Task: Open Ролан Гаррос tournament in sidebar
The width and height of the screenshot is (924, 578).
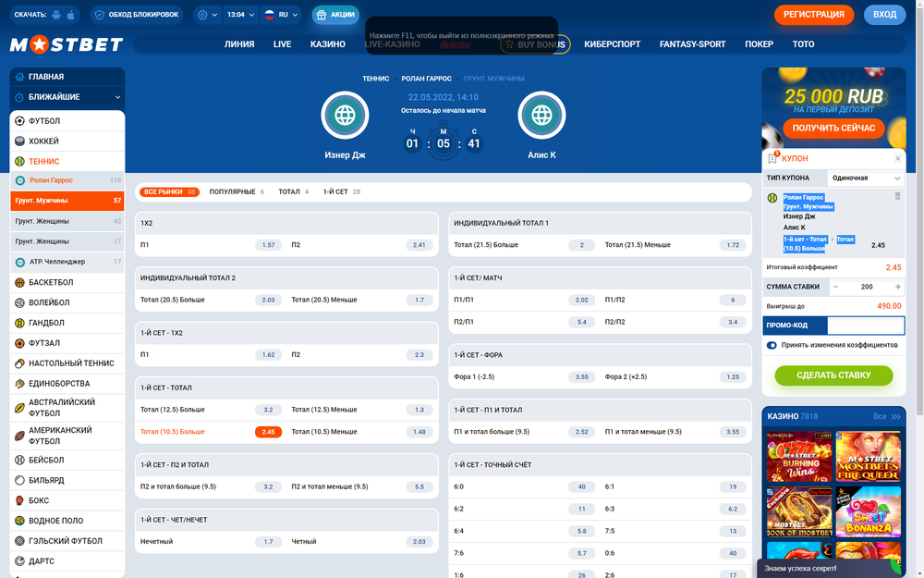Action: [x=67, y=180]
